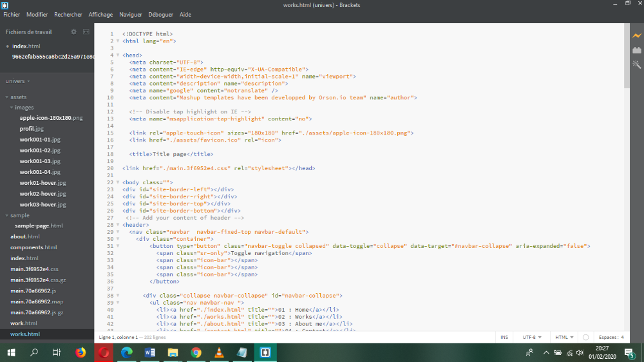Click the magic wand icon in right toolbar
This screenshot has height=362, width=644.
tap(637, 64)
